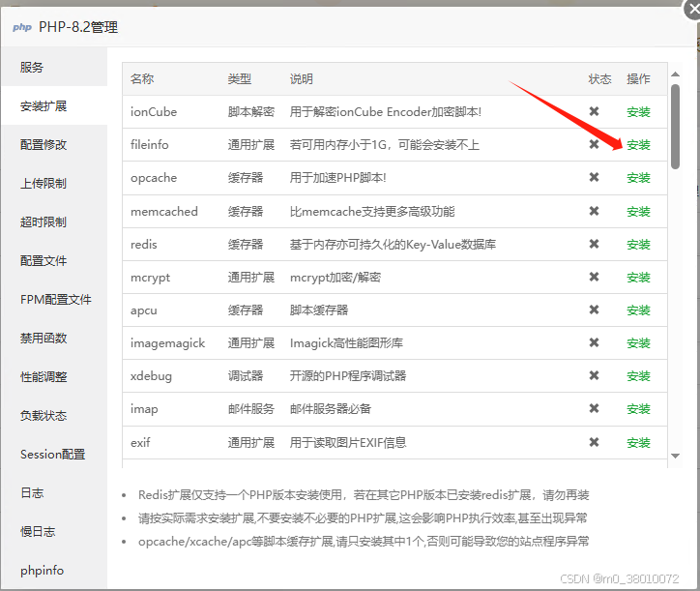This screenshot has height=591, width=700.
Task: Click mcrypt status X icon
Action: tap(594, 277)
